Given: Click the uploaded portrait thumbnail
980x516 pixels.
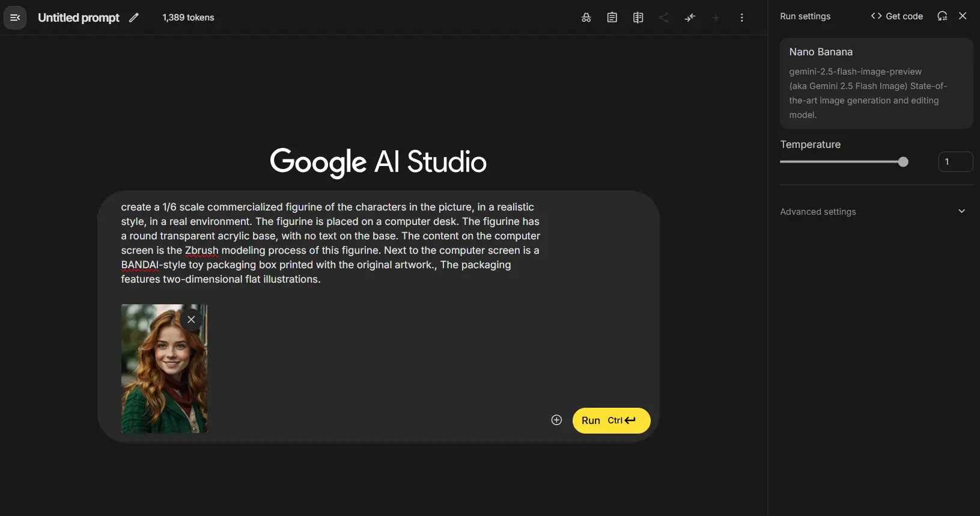Looking at the screenshot, I should click(164, 369).
